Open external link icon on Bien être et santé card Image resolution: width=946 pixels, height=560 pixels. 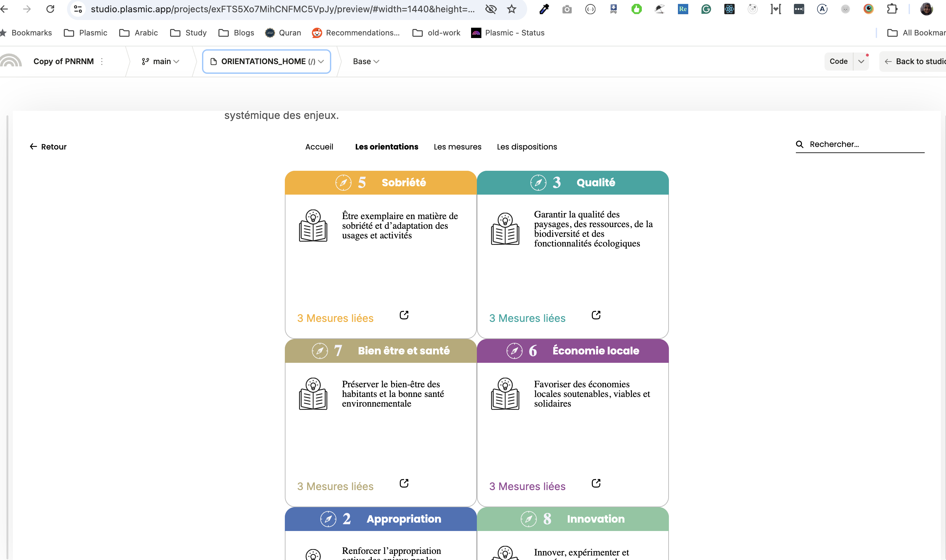(x=404, y=483)
